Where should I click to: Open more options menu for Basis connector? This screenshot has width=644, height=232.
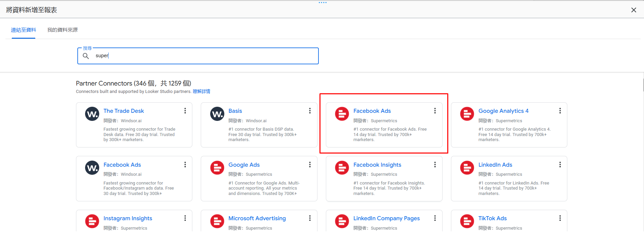click(310, 111)
